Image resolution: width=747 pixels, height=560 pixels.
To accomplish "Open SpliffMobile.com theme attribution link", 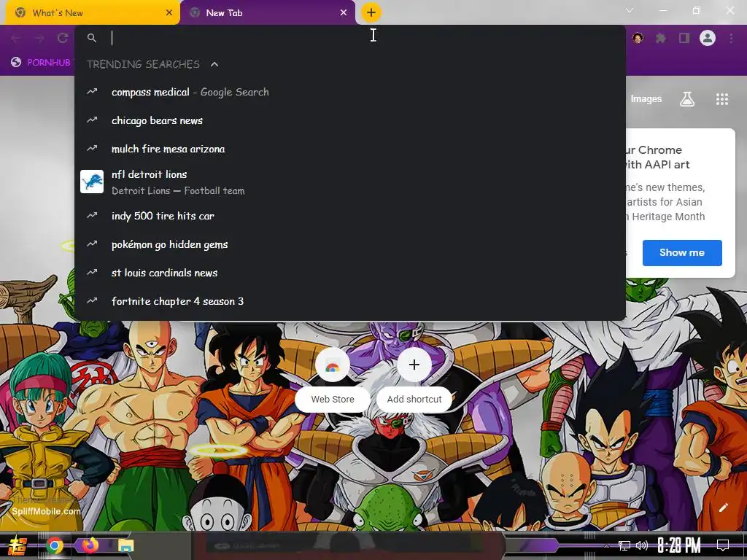I will tap(46, 511).
